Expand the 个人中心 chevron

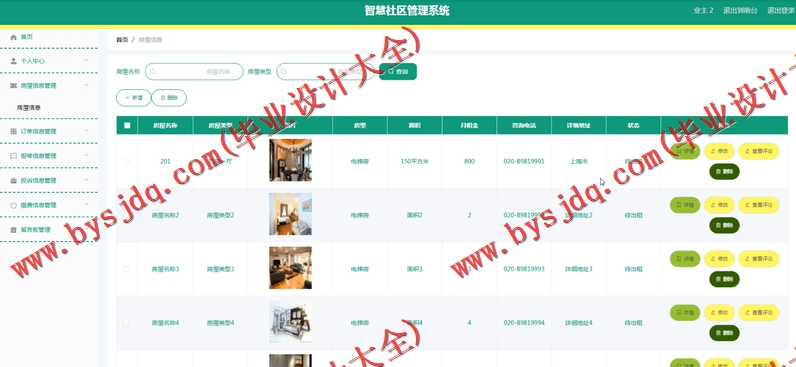86,60
